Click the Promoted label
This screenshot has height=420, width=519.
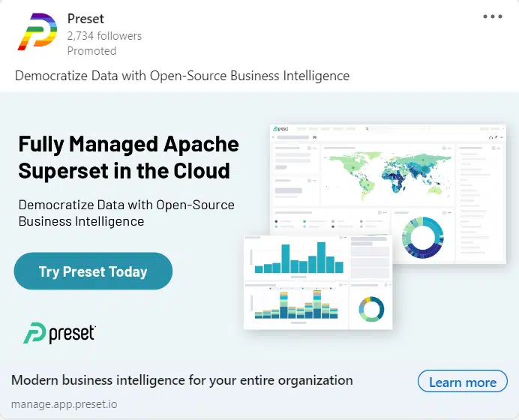click(x=91, y=51)
